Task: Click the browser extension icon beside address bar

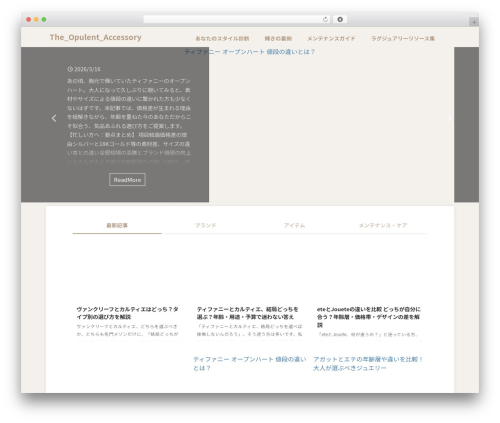Action: (340, 19)
